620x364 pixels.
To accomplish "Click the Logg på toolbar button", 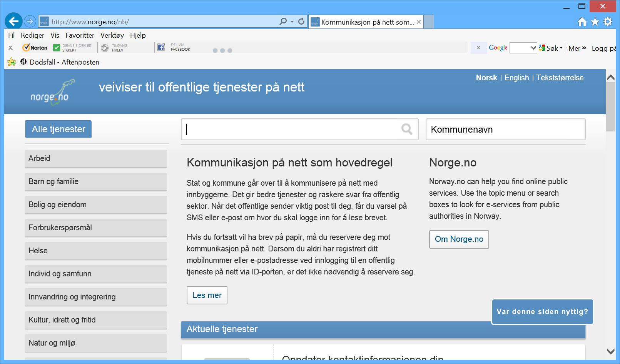I will tap(604, 48).
